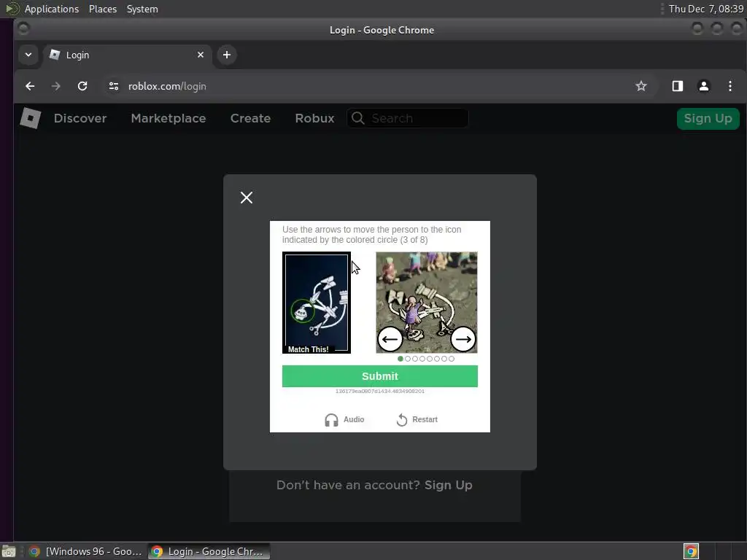
Task: Click the window menu icon on titlebar
Action: pos(23,29)
